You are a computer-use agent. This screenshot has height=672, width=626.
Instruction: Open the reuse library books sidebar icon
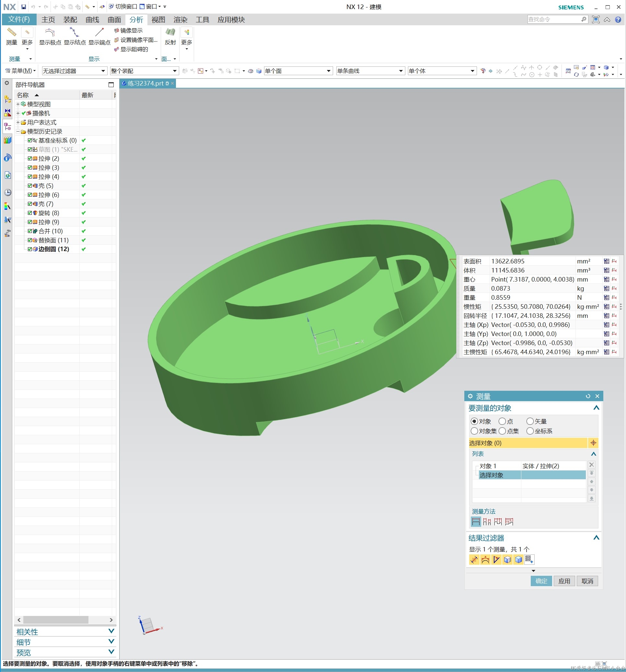[7, 140]
